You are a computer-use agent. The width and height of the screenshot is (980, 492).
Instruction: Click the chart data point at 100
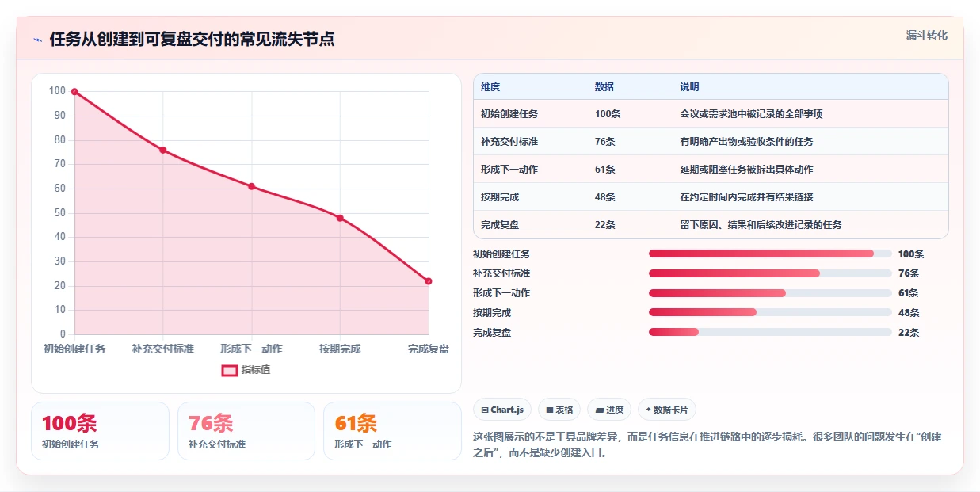pos(74,92)
